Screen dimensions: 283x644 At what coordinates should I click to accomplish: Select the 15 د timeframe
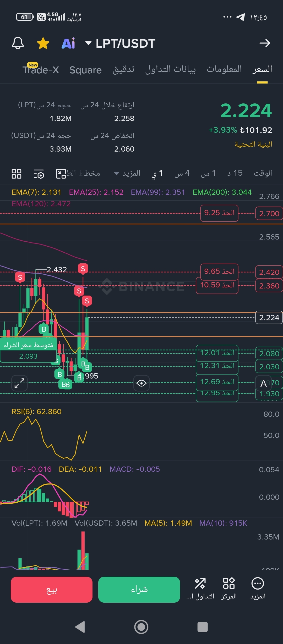coord(235,173)
